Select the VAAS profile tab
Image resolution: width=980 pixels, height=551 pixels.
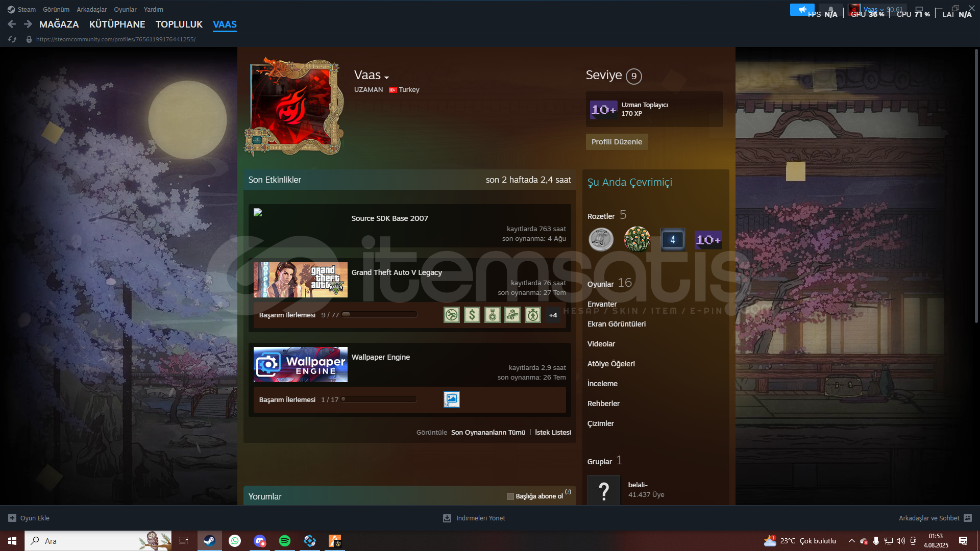pos(225,24)
